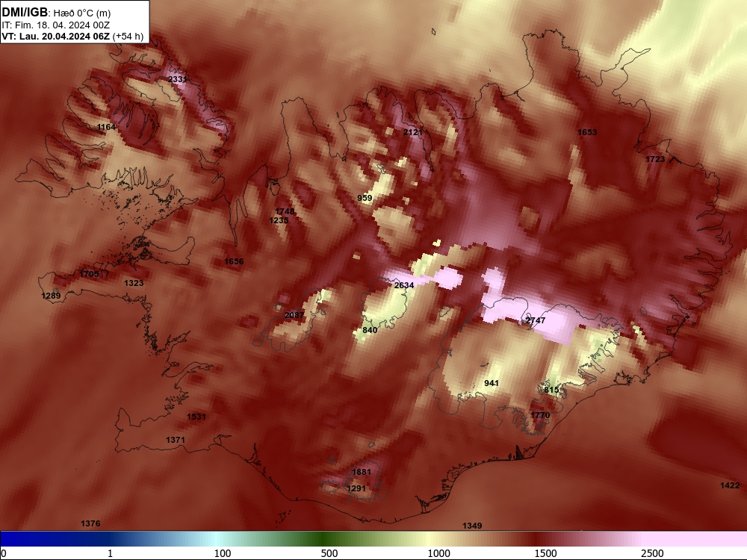Select the 1371 value on Reykjanes

pos(176,440)
